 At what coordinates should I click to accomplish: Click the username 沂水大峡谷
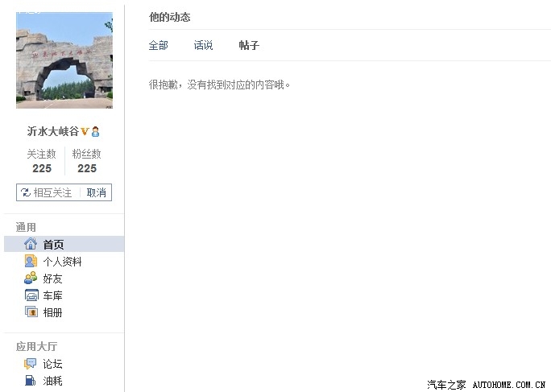coord(52,131)
